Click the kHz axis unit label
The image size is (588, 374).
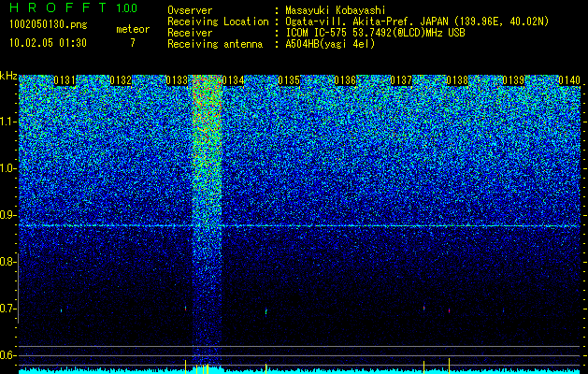pos(8,76)
